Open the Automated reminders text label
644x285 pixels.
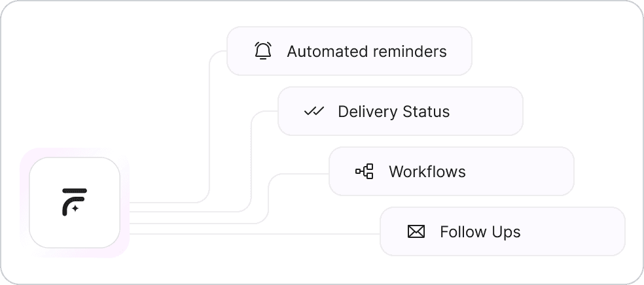pyautogui.click(x=367, y=51)
